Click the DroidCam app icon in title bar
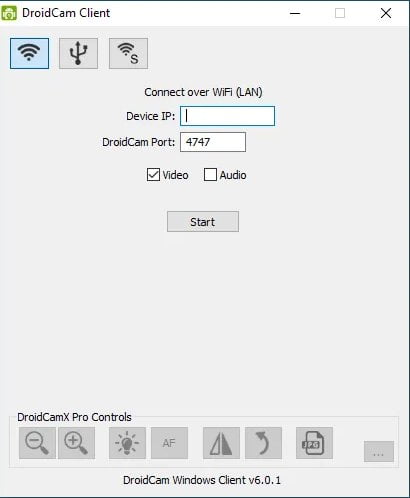 [x=9, y=13]
